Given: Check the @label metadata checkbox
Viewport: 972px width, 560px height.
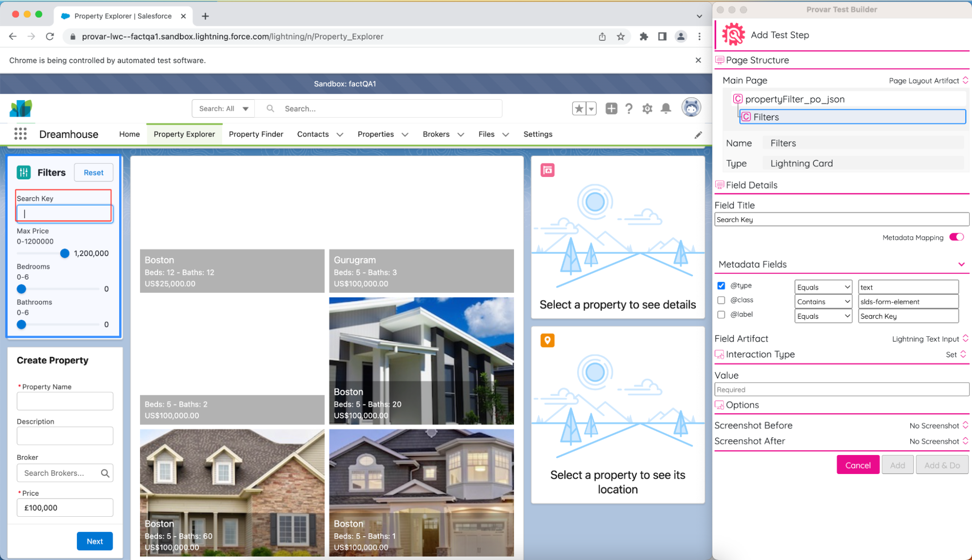Looking at the screenshot, I should [x=721, y=315].
